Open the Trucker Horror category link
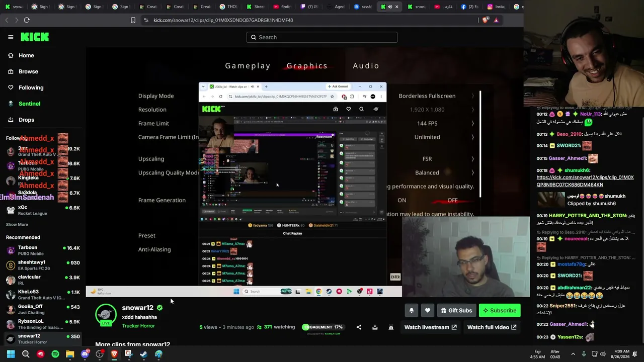The width and height of the screenshot is (644, 362). coord(138,326)
